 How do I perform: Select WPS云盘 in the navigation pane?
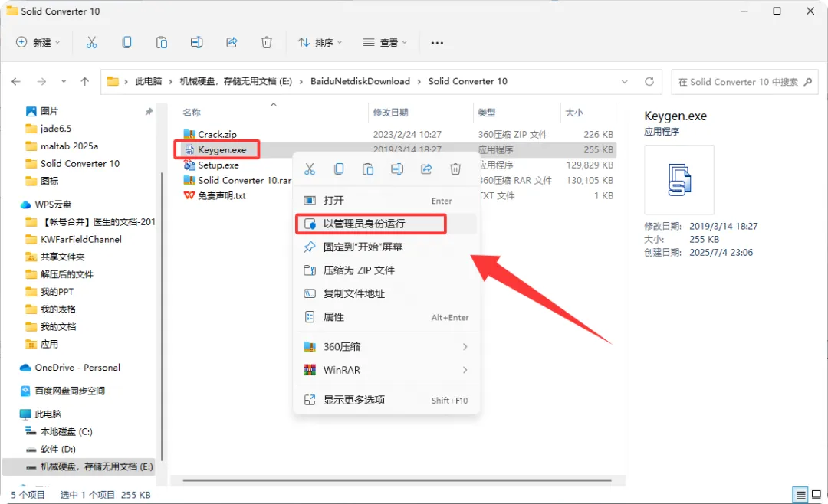click(53, 205)
